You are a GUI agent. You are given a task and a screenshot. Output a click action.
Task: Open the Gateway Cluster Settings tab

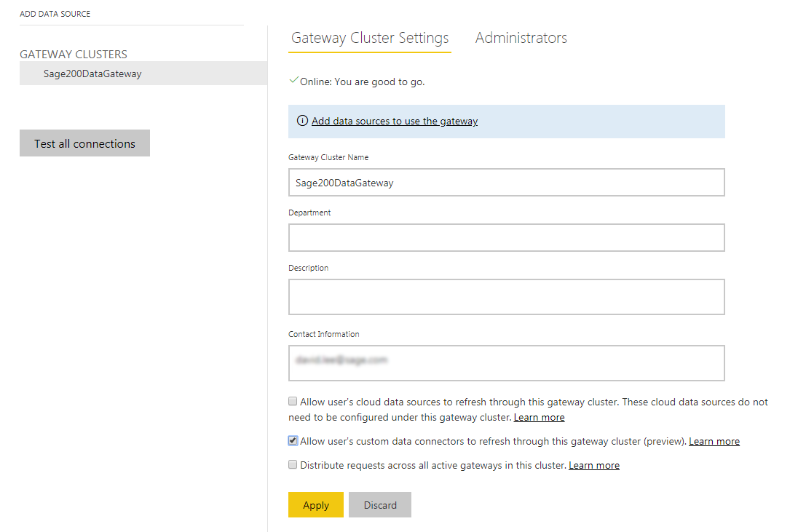(x=369, y=37)
